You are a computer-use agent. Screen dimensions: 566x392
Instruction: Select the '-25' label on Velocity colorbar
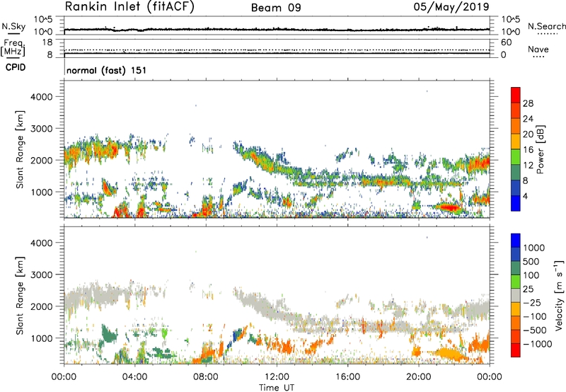[531, 302]
